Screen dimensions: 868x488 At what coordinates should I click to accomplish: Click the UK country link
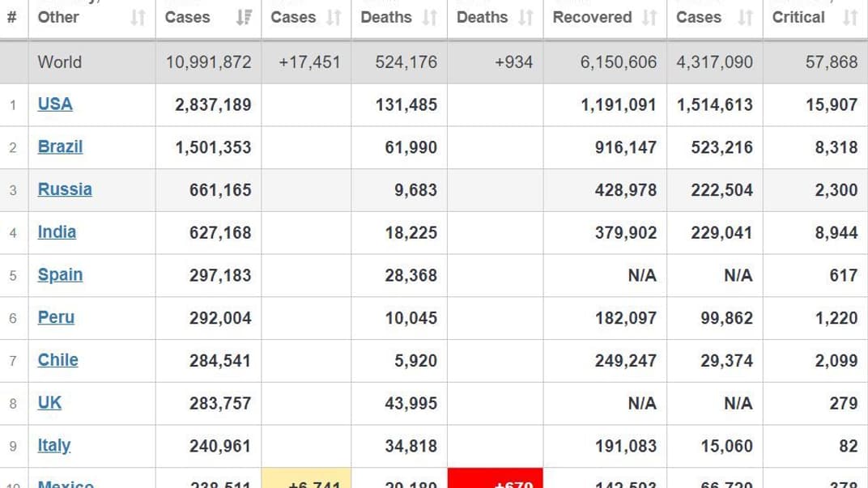[49, 402]
